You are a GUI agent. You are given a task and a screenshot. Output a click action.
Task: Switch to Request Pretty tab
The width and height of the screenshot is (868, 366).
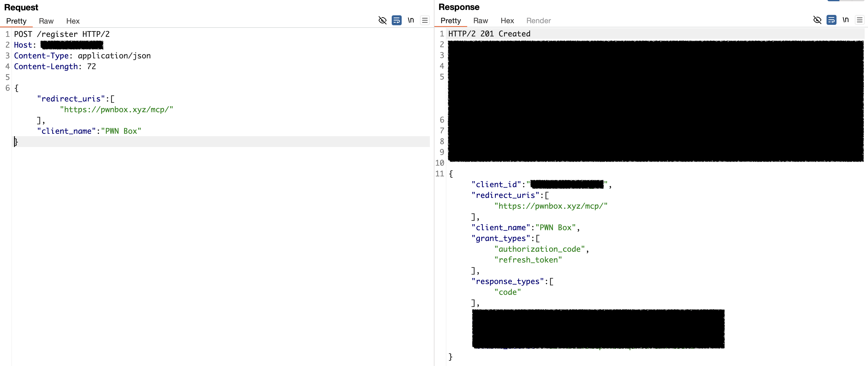click(16, 21)
